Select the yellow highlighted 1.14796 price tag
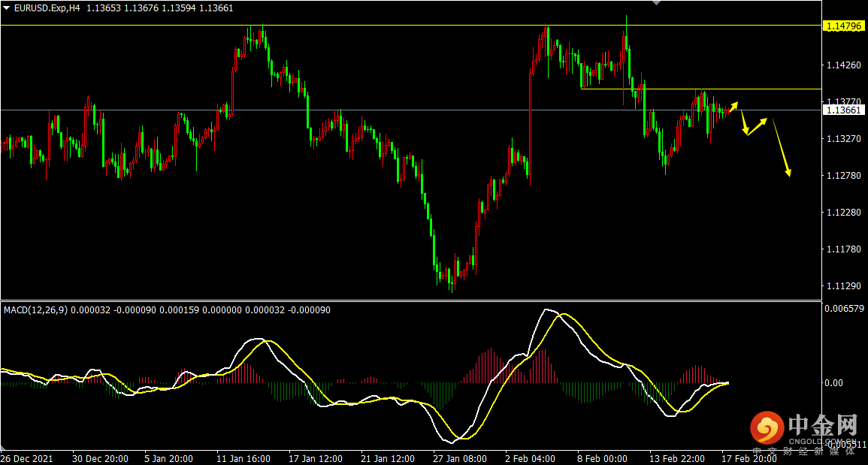 click(845, 26)
